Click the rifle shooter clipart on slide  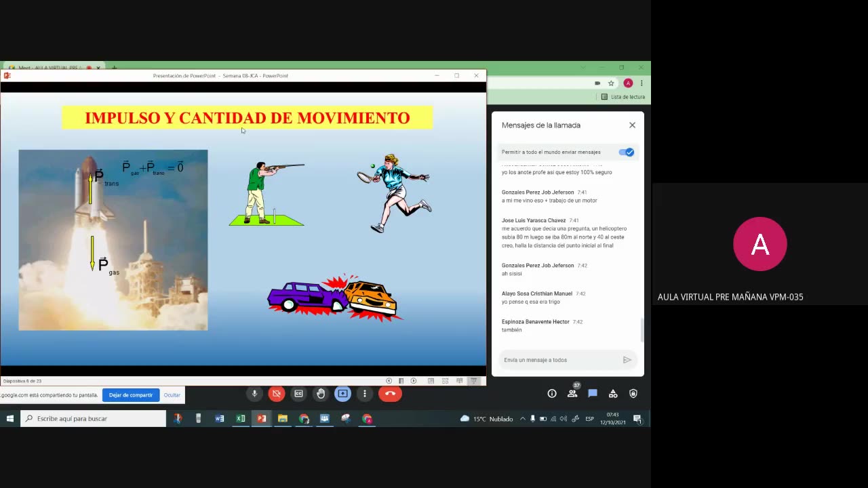tap(267, 194)
